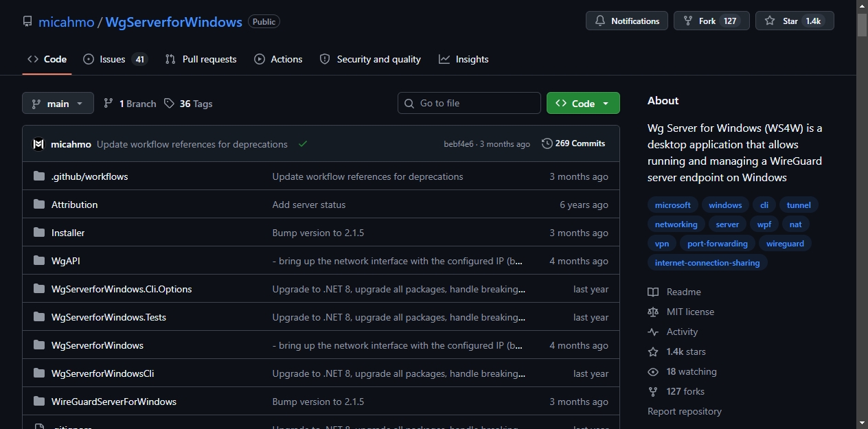Click the micahmo avatar in commit bar

click(38, 144)
